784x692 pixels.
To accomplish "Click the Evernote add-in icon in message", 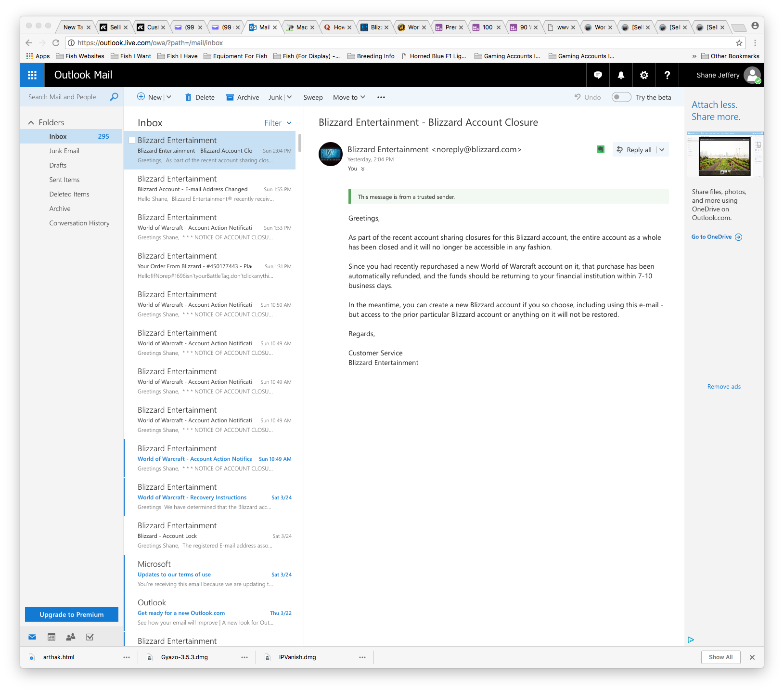I will [601, 149].
